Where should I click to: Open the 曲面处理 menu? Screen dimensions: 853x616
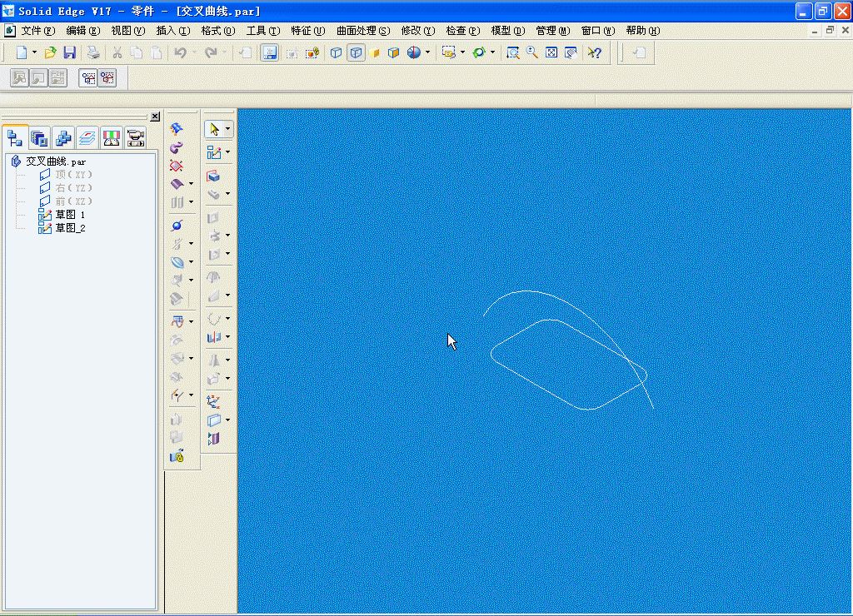(363, 31)
